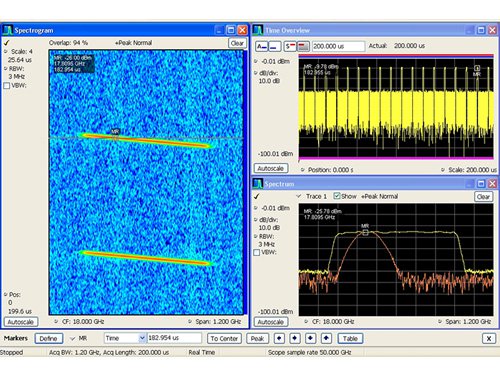Click the Define markers button
500x375 pixels.
coord(49,338)
